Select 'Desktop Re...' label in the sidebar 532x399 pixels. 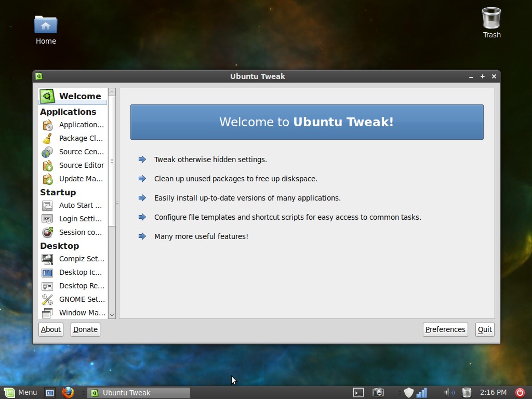pos(82,286)
